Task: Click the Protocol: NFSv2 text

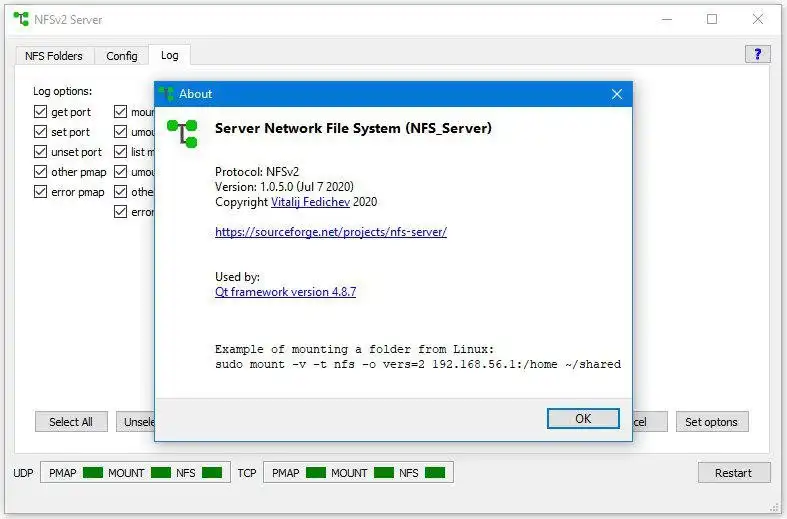Action: pyautogui.click(x=257, y=172)
